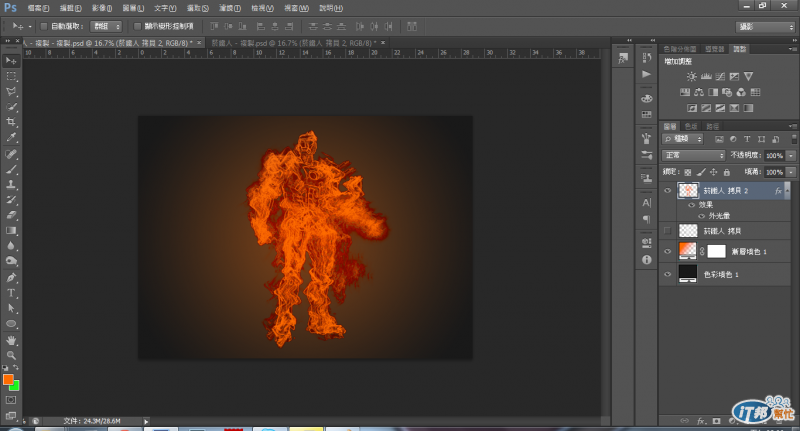Add a Color Balance adjustment
This screenshot has height=431, width=800.
(699, 92)
